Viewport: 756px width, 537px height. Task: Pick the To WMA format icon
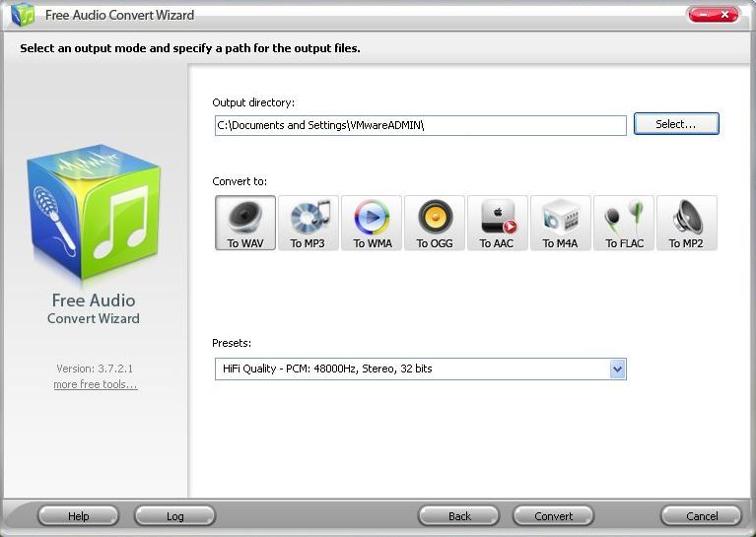pyautogui.click(x=372, y=223)
